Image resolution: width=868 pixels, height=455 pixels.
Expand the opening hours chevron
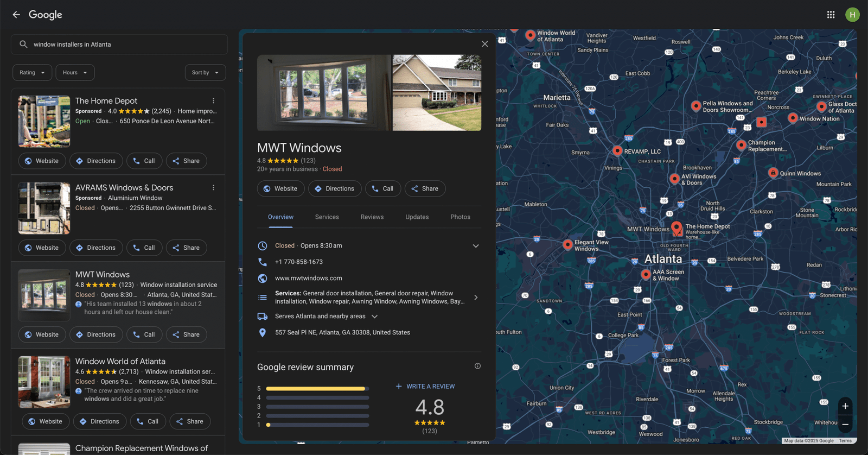476,246
